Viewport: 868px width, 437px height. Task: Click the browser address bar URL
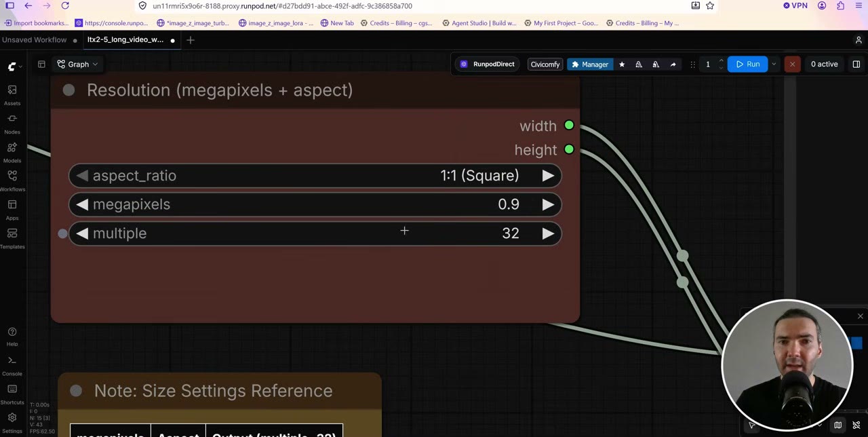(x=282, y=6)
